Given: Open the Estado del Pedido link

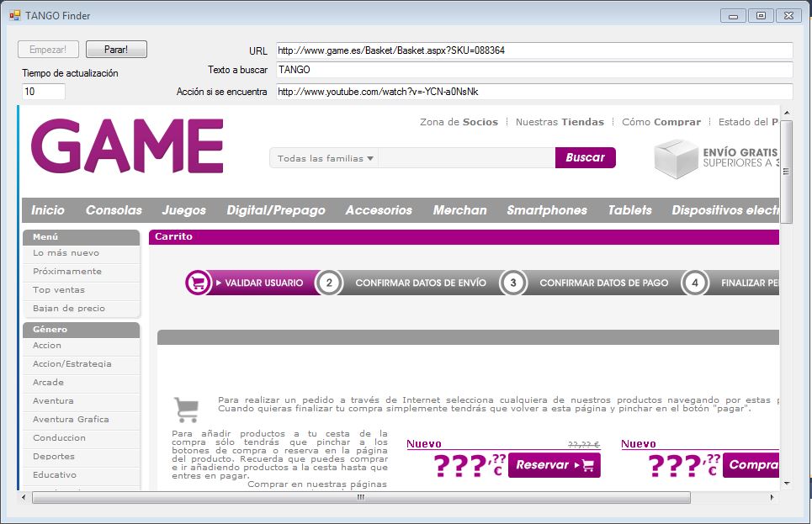Looking at the screenshot, I should pyautogui.click(x=748, y=122).
